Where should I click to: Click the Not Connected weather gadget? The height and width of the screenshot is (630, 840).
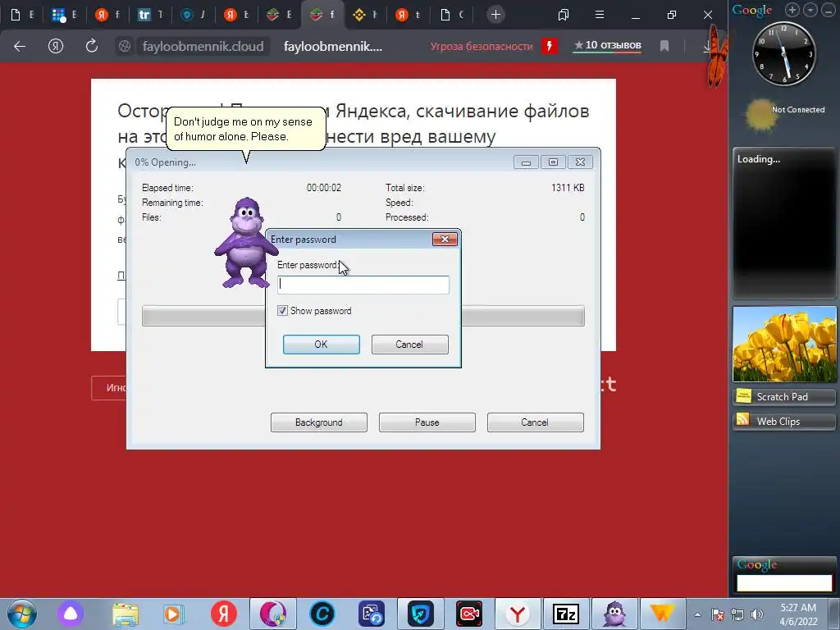coord(785,115)
